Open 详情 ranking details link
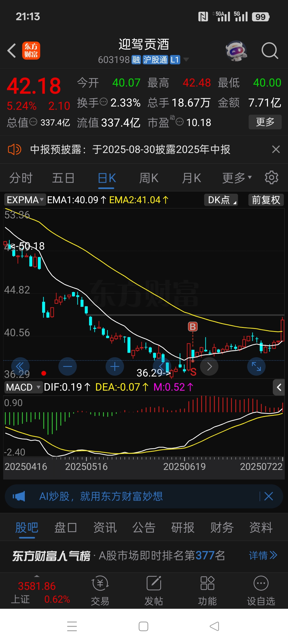 (x=263, y=556)
